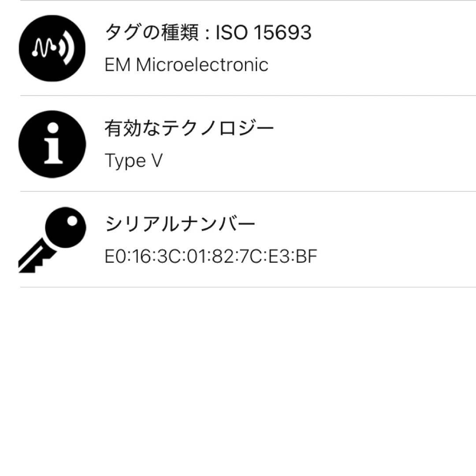Tap the letter "V" in Type V
The height and width of the screenshot is (476, 476).
157,160
